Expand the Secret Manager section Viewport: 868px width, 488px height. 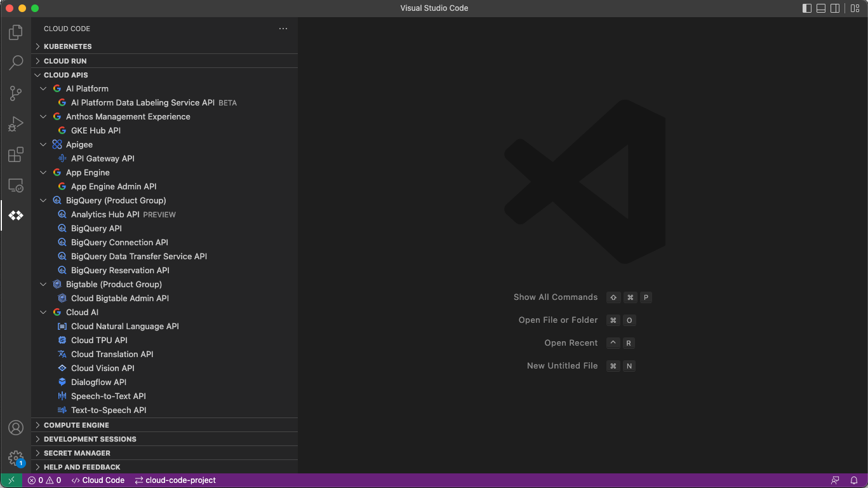(x=164, y=453)
